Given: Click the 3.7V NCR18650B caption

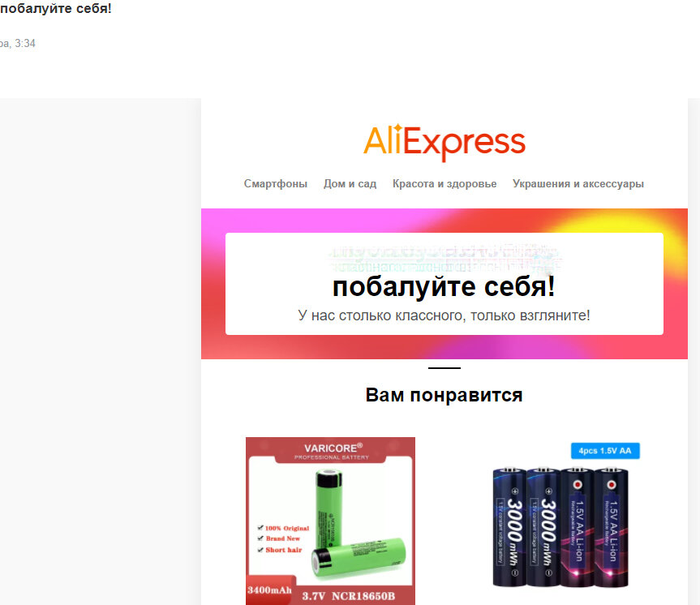Looking at the screenshot, I should coord(349,596).
